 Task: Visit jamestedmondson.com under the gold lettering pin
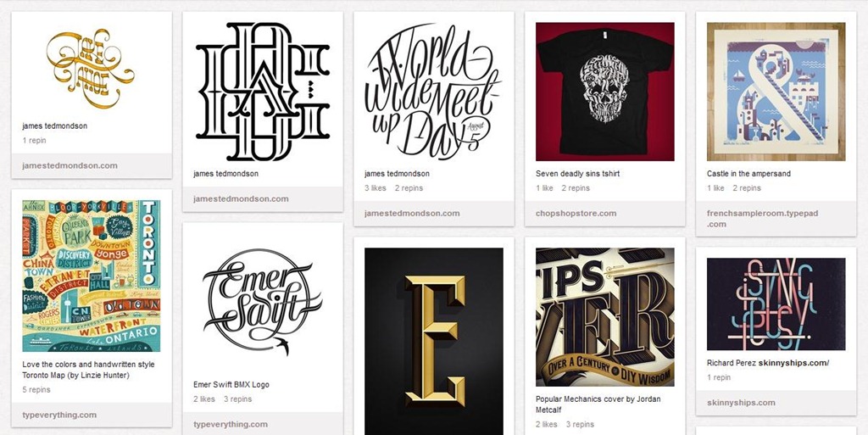tap(70, 165)
